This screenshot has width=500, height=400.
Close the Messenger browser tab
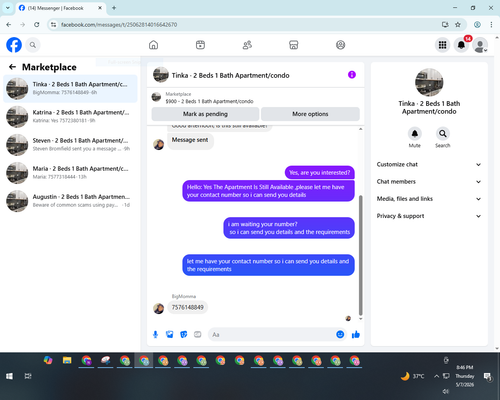100,8
